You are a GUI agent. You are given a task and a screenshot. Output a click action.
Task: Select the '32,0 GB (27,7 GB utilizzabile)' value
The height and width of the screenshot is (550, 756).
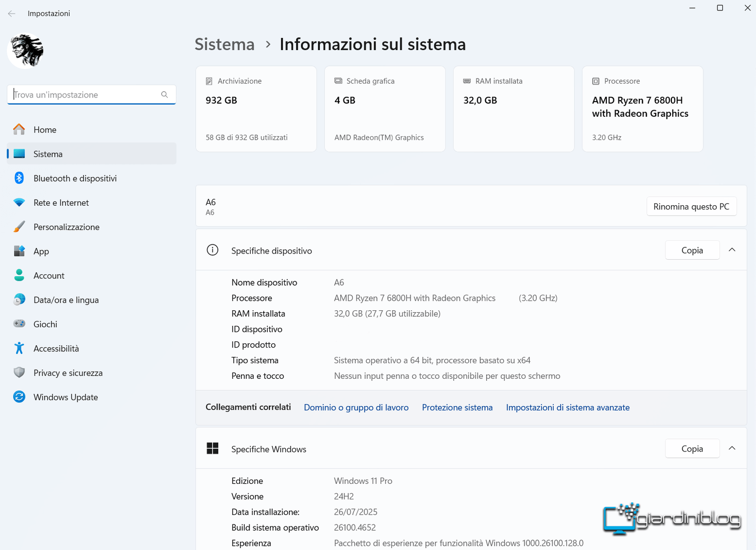[387, 314]
